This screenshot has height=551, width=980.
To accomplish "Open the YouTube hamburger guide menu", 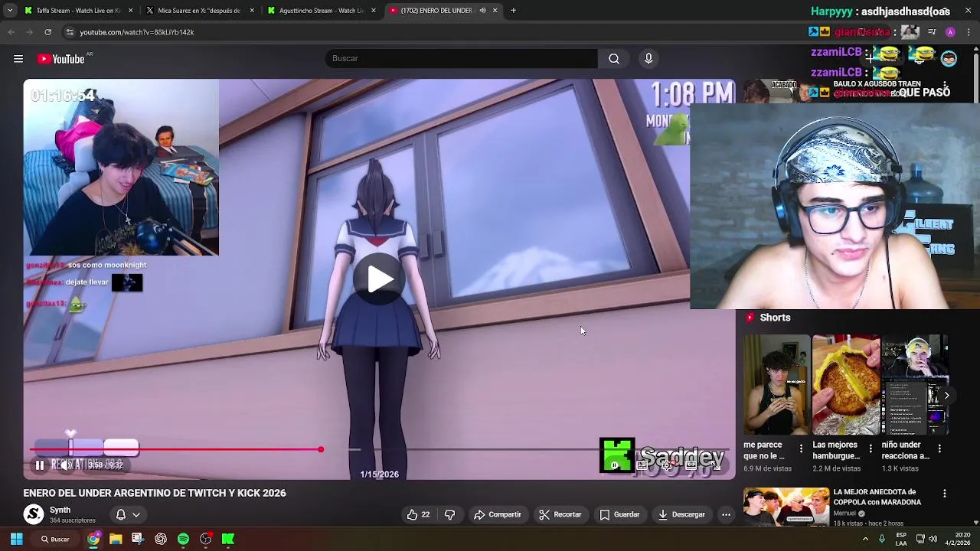I will (18, 59).
